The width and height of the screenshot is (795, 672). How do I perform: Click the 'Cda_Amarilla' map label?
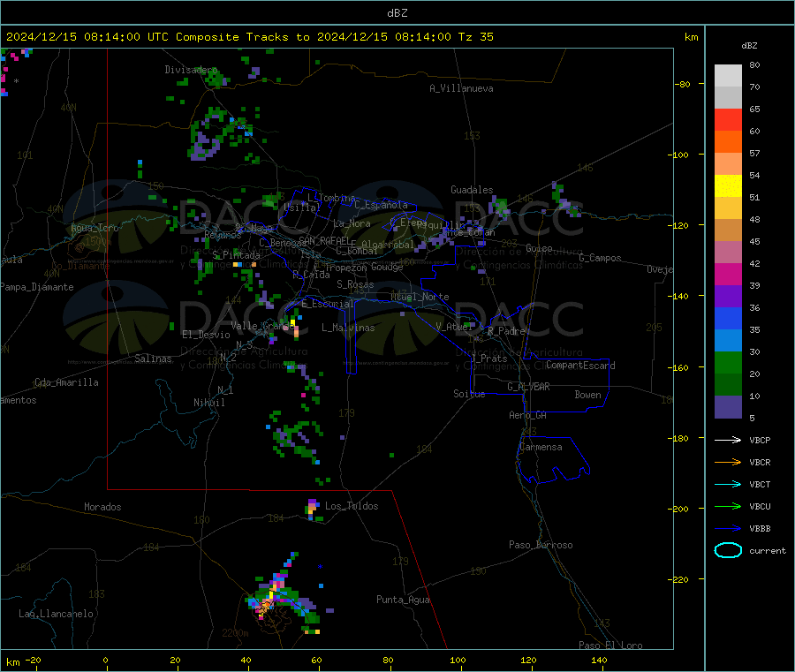[x=66, y=382]
